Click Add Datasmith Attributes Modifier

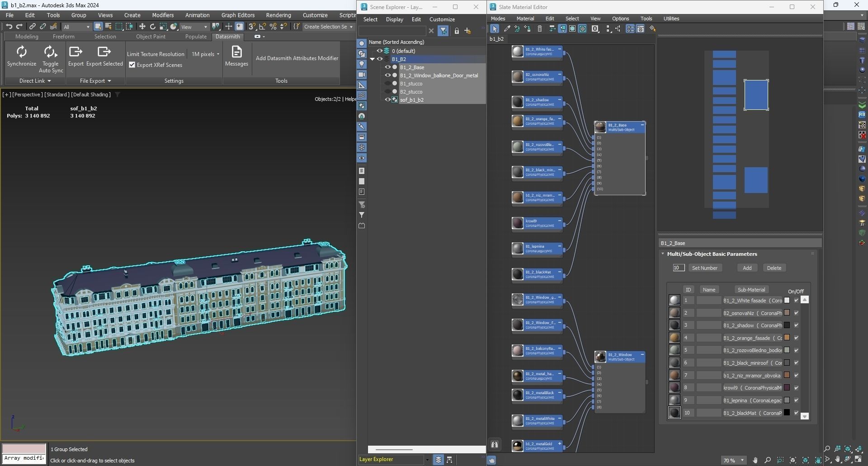(x=297, y=58)
